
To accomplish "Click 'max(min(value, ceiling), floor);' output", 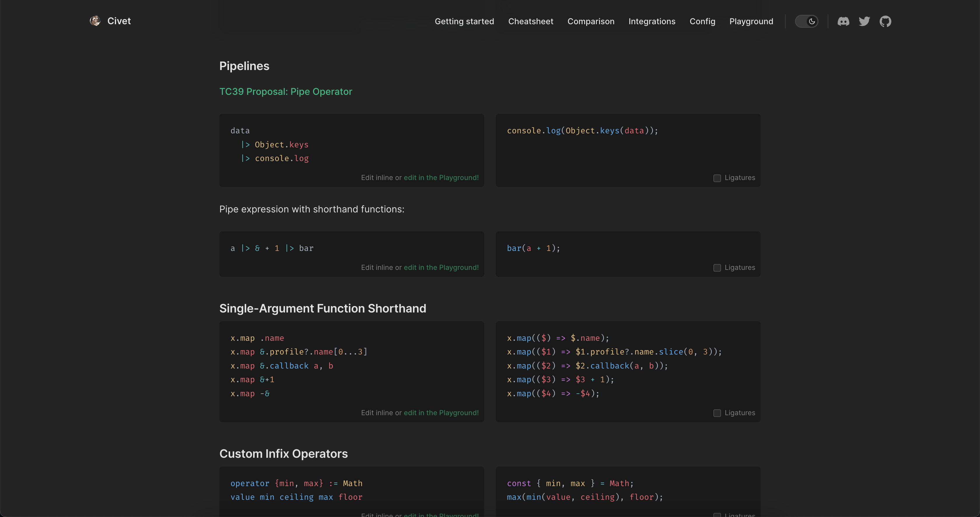I will click(585, 497).
